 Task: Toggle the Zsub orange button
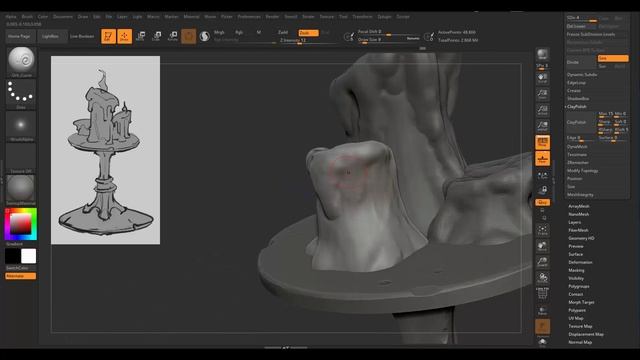(308, 33)
